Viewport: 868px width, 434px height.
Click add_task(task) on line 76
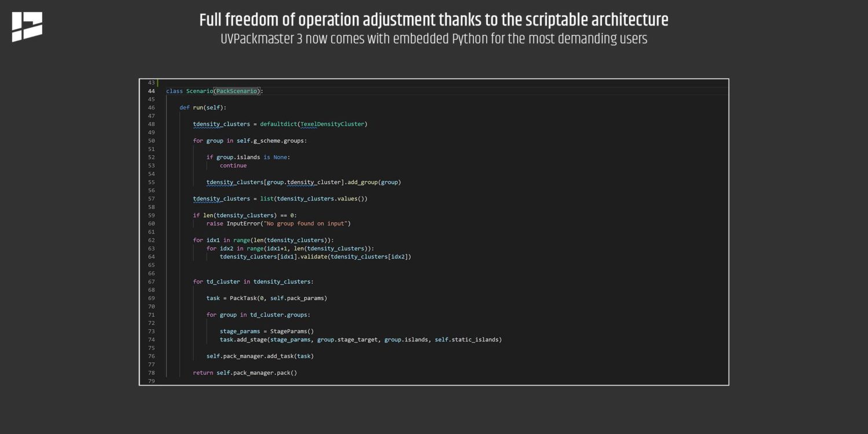(290, 356)
